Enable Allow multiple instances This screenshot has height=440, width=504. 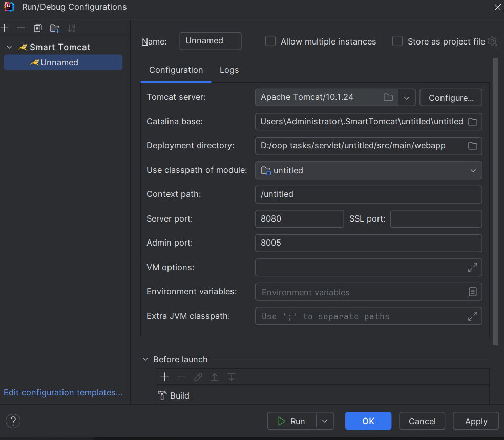270,41
